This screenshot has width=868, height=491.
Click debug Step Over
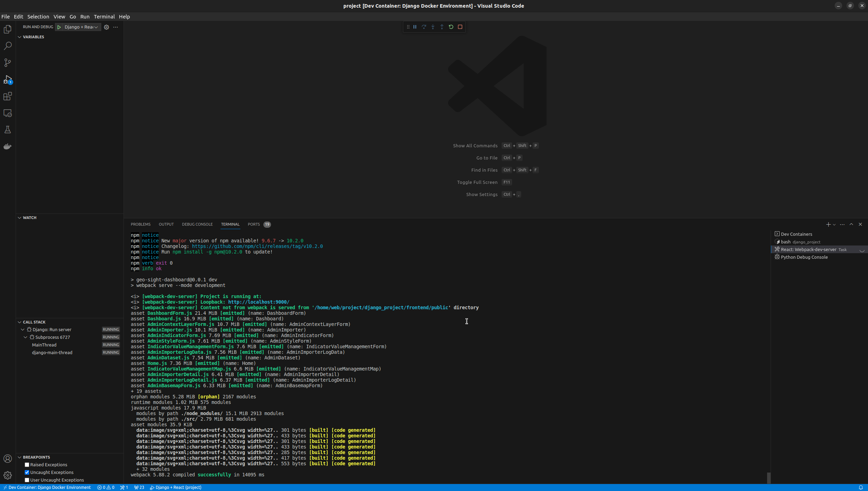coord(424,27)
